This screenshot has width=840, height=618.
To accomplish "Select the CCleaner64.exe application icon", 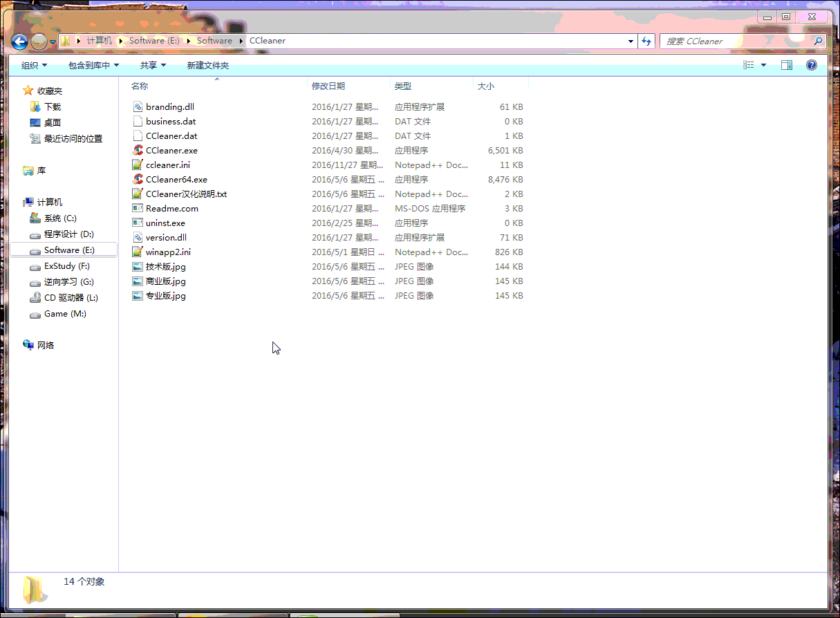I will 138,179.
